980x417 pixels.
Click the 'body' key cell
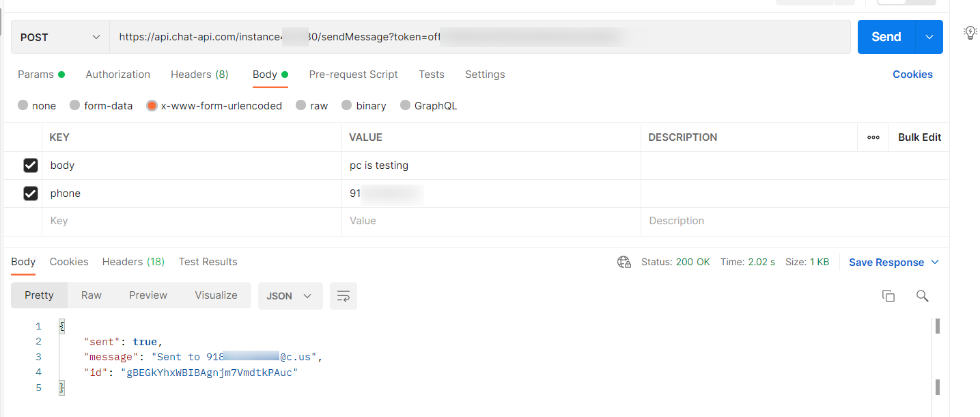192,165
